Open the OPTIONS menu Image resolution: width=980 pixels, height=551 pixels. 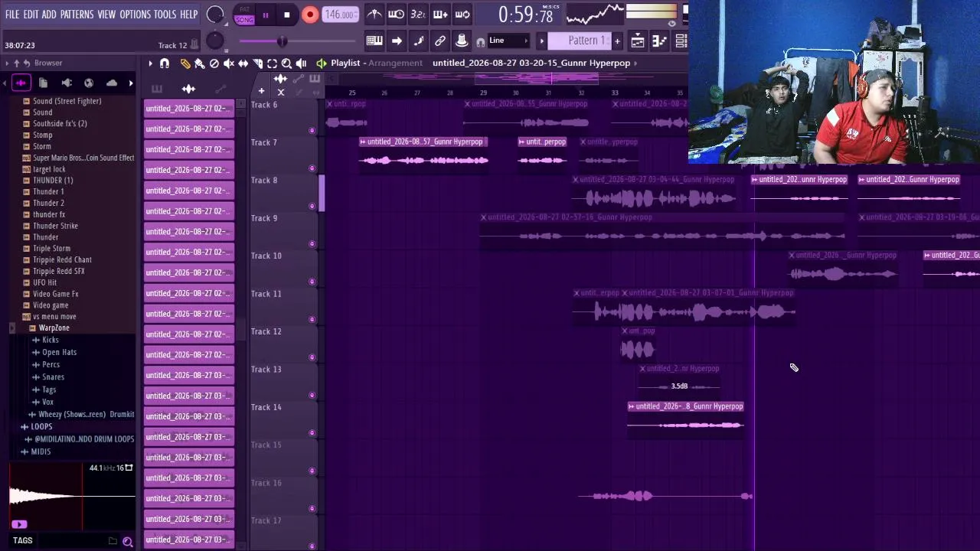pos(136,15)
